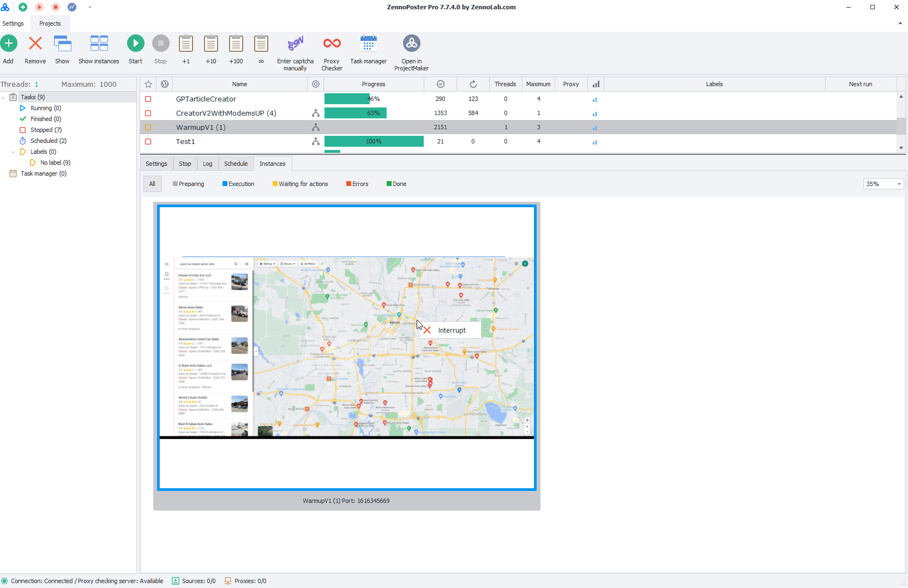
Task: Switch to the Log tab
Action: pyautogui.click(x=208, y=164)
